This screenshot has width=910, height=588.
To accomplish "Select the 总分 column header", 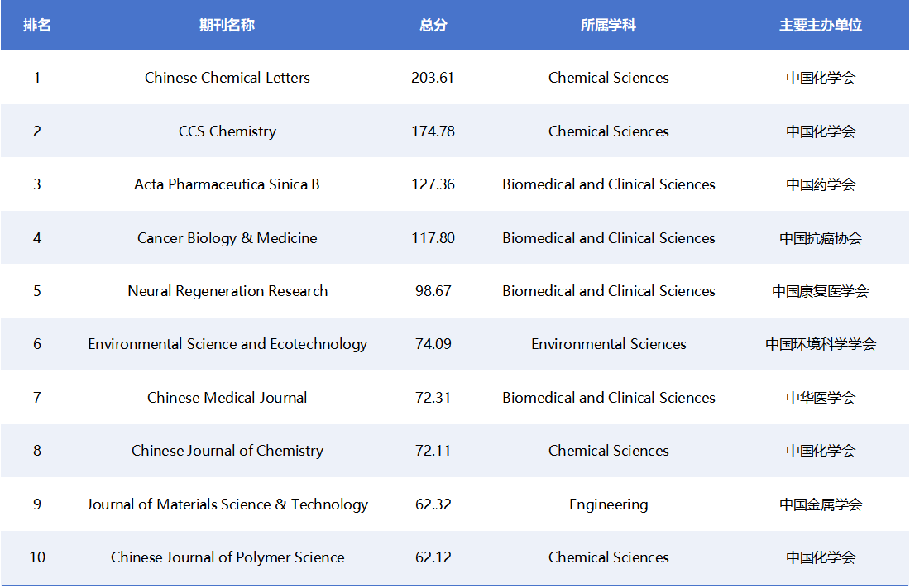I will point(433,25).
